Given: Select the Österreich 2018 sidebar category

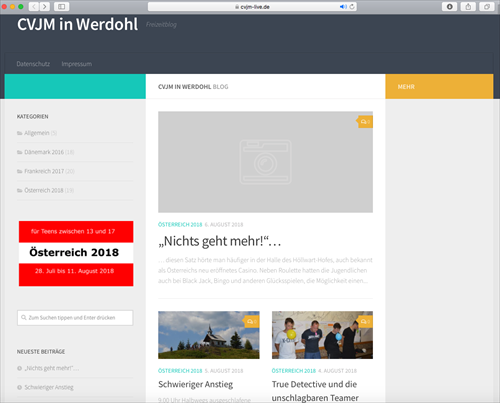Looking at the screenshot, I should point(44,190).
